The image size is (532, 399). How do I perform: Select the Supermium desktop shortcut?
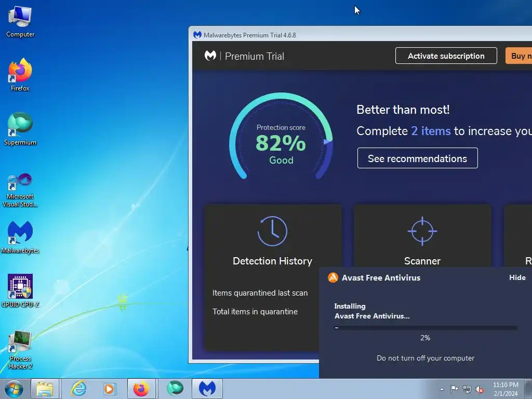pyautogui.click(x=20, y=129)
